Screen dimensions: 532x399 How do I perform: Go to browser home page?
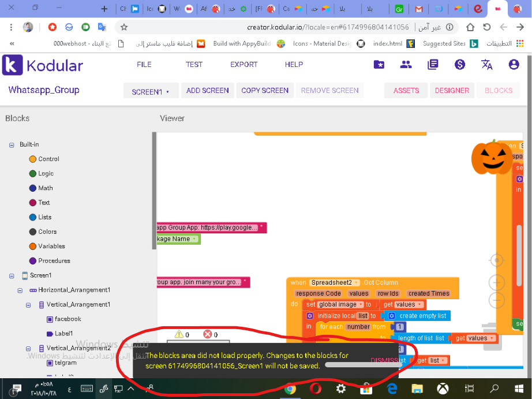coord(470,27)
